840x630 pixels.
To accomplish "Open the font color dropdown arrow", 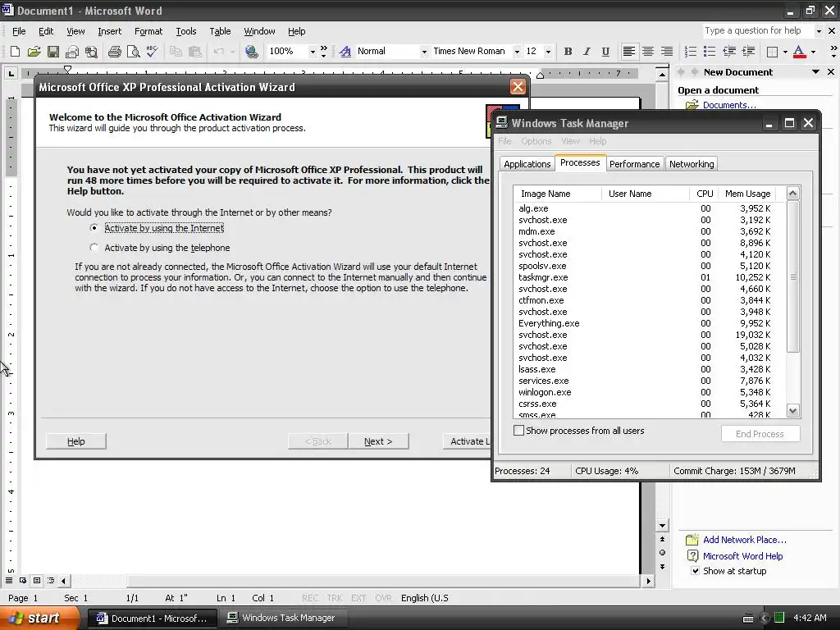I will [x=813, y=52].
